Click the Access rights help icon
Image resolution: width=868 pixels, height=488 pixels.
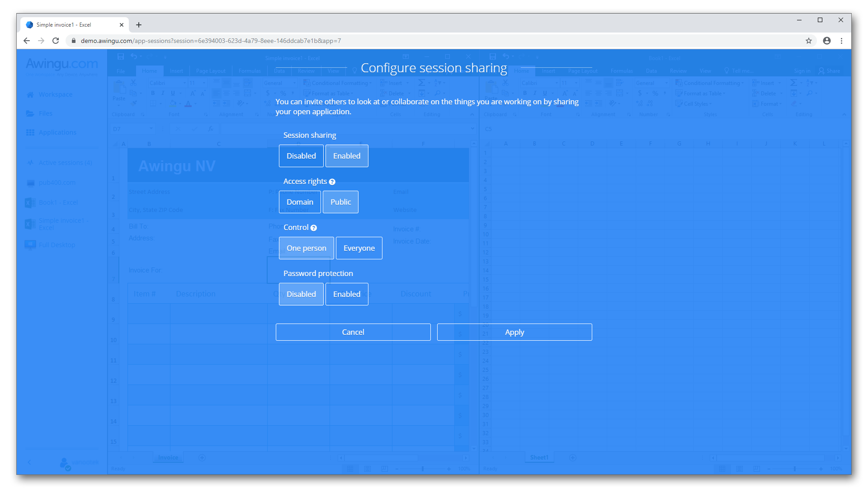coord(332,182)
